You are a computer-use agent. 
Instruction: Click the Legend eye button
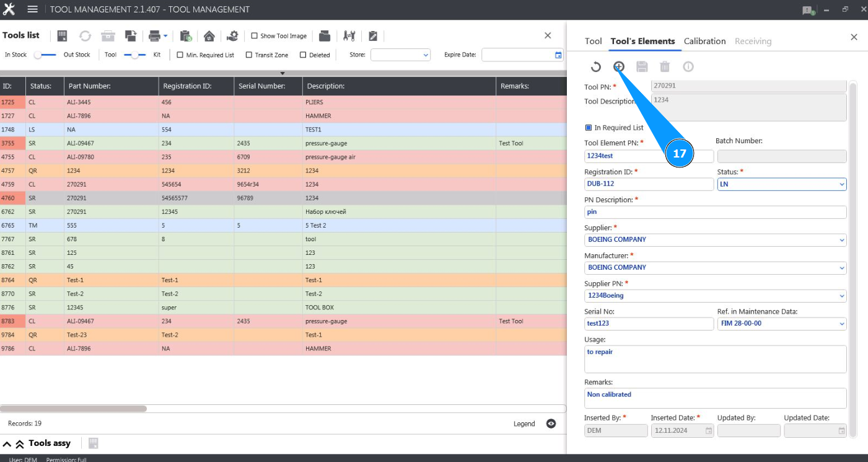551,424
